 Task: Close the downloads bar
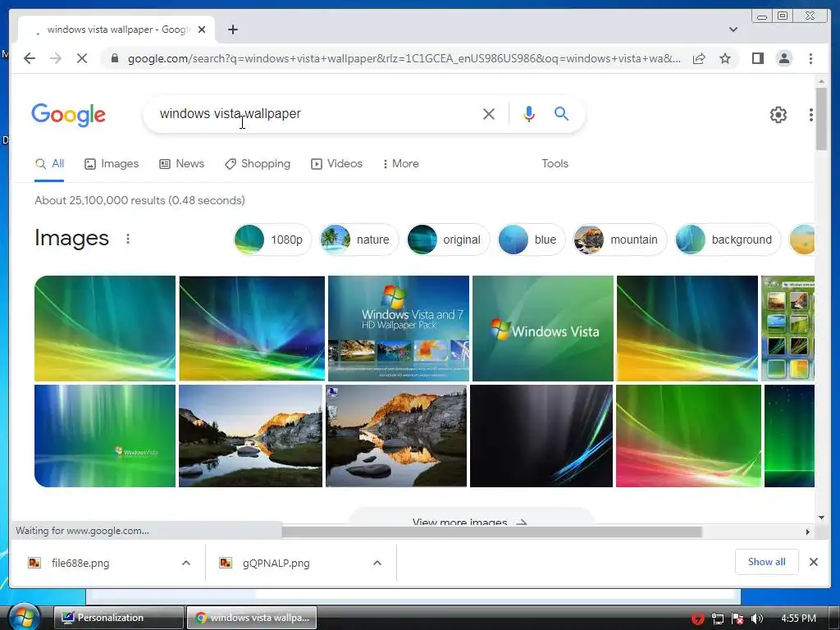pos(813,562)
